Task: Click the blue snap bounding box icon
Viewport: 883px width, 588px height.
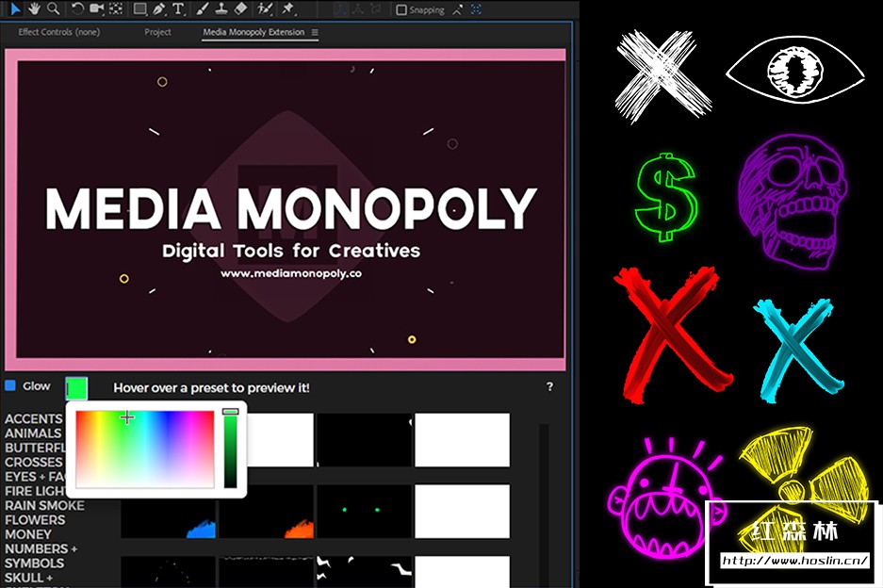Action: [x=477, y=9]
